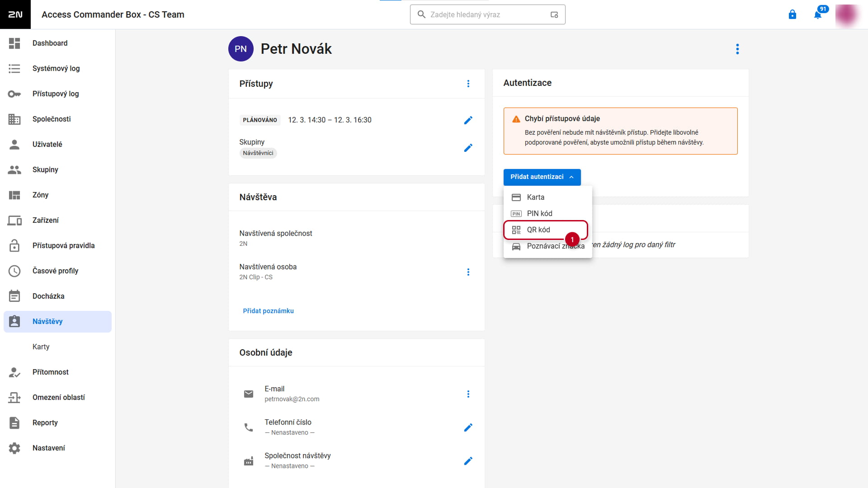Click the Časové profily clock icon
The image size is (868, 488).
pyautogui.click(x=14, y=271)
